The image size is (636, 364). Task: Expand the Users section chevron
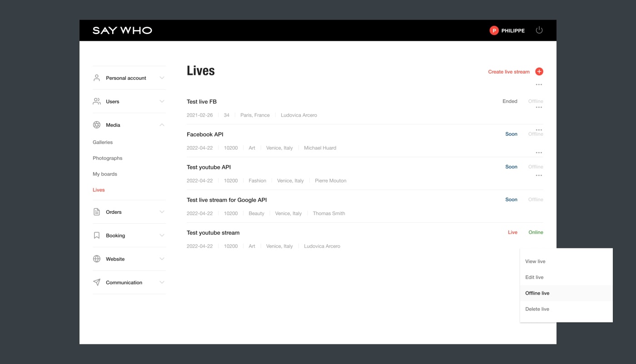(162, 102)
